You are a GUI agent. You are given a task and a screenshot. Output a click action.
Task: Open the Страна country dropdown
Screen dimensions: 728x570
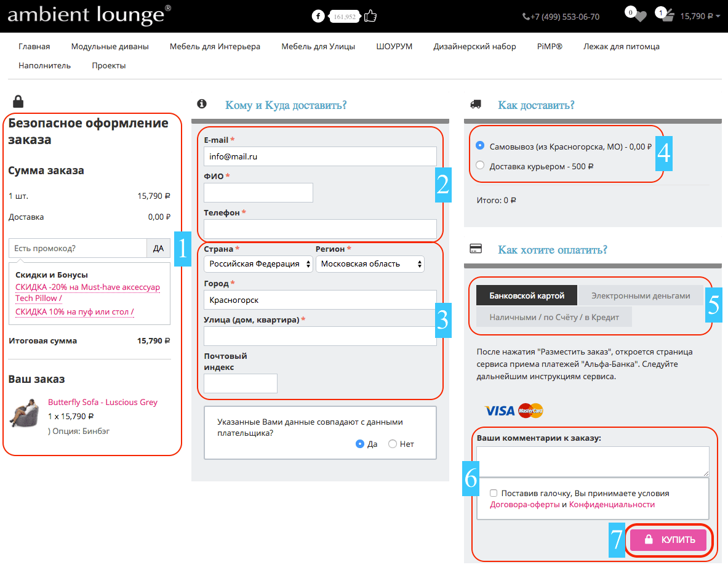[x=258, y=264]
